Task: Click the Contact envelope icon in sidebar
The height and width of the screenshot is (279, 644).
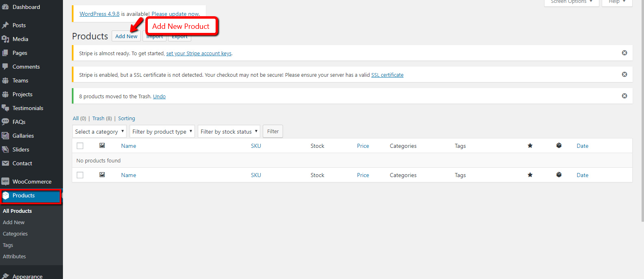Action: (5, 163)
